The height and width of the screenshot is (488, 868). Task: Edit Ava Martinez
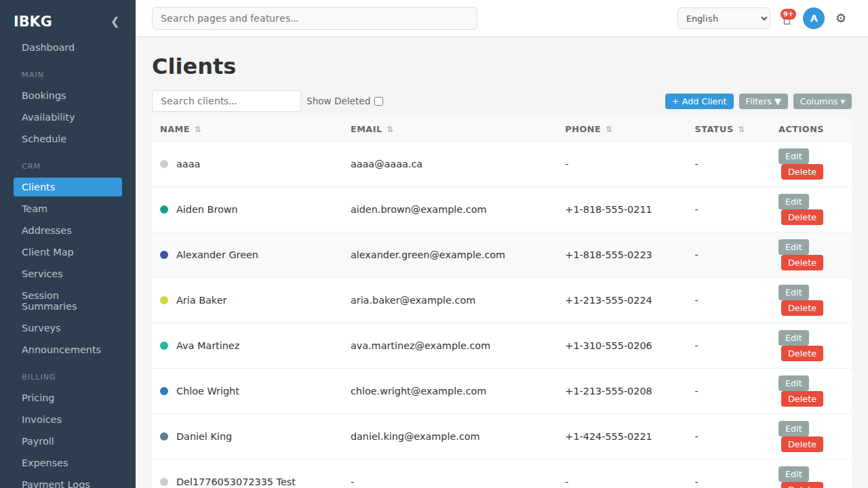pyautogui.click(x=793, y=338)
